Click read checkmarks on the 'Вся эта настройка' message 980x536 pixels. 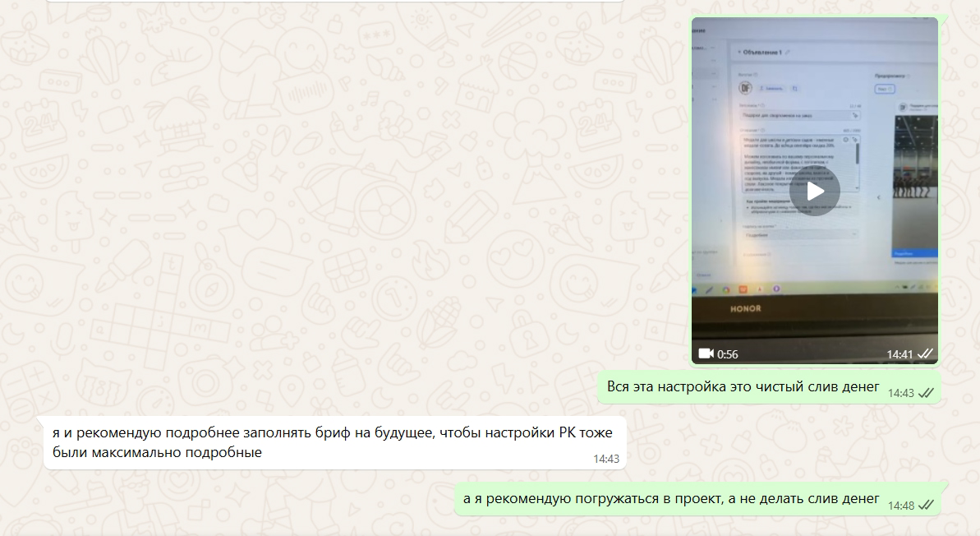(926, 393)
